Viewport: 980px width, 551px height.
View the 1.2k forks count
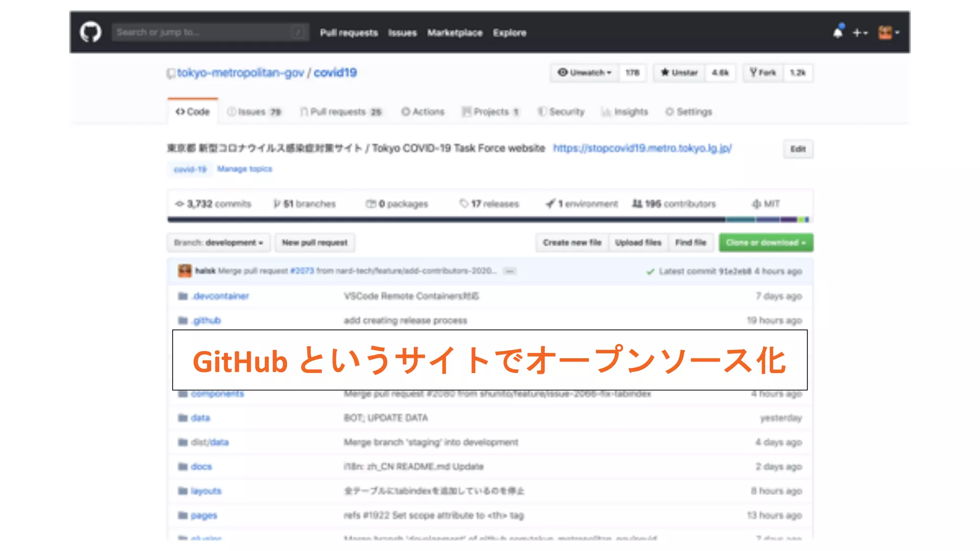pos(798,73)
